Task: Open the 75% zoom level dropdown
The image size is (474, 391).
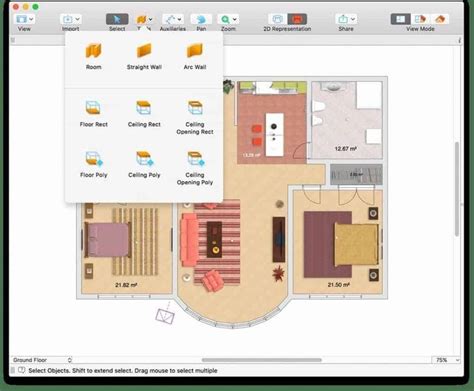Action: 446,360
